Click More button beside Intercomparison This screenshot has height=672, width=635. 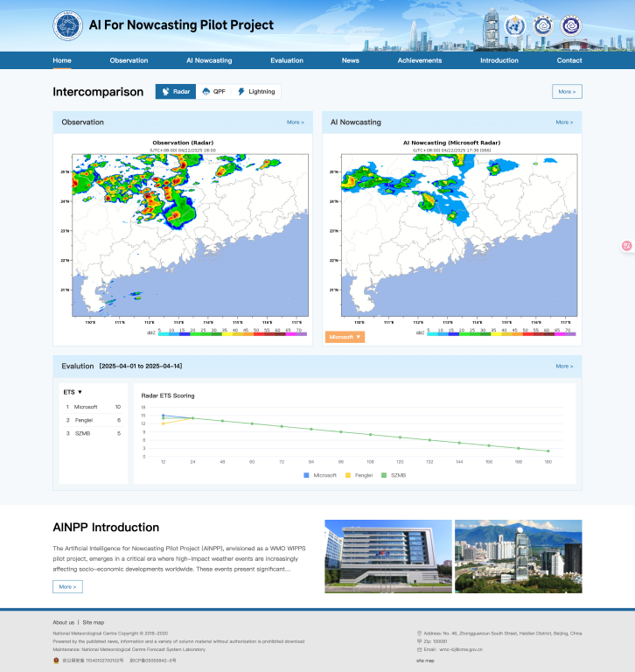567,91
